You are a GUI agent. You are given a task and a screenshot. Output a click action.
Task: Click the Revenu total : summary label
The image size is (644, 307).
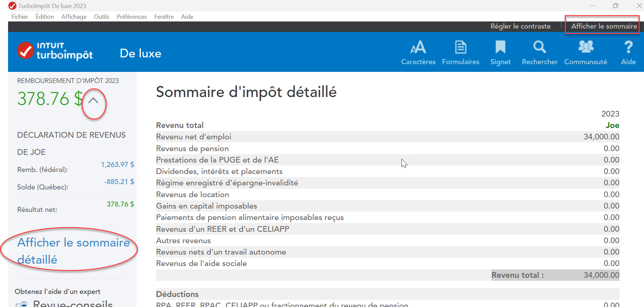[518, 275]
